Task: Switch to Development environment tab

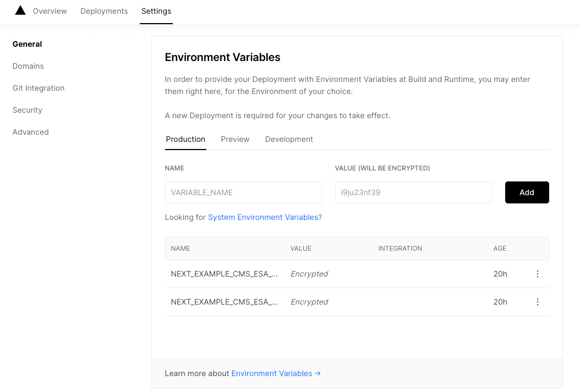Action: 289,139
